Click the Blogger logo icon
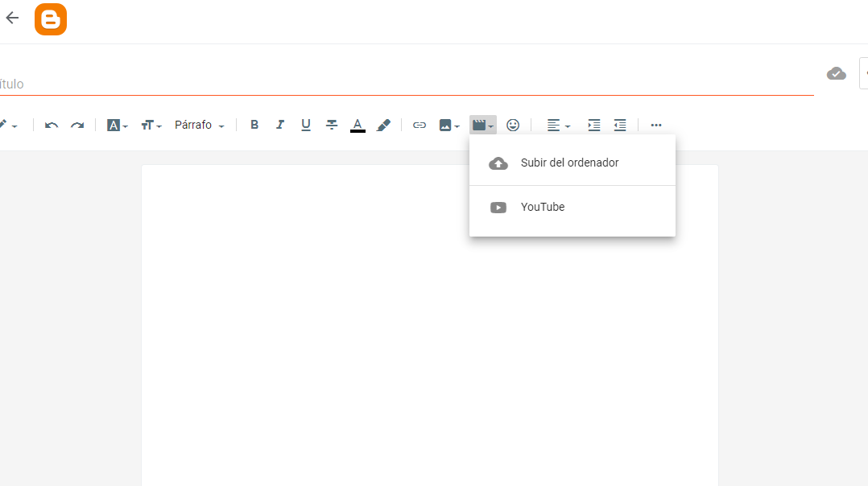 tap(50, 19)
